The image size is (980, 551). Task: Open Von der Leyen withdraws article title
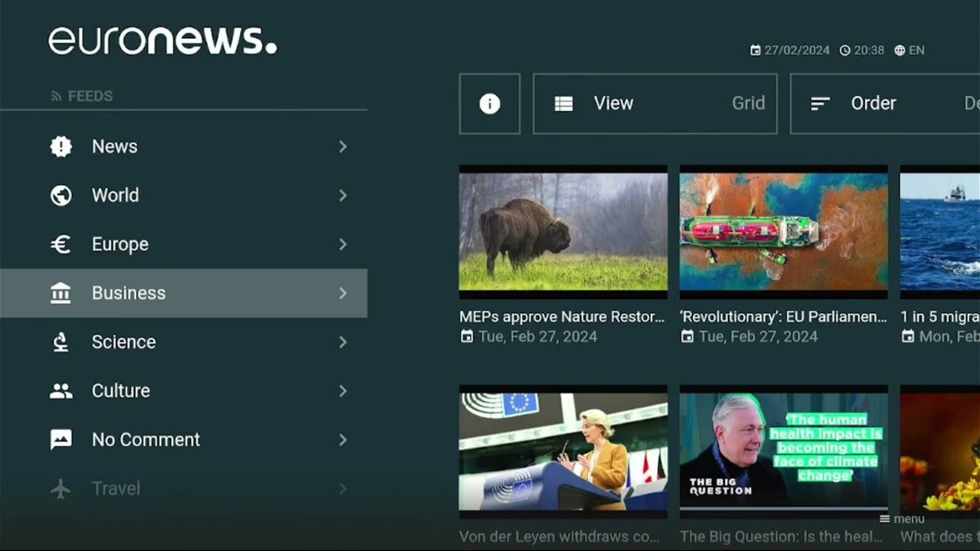[x=559, y=536]
